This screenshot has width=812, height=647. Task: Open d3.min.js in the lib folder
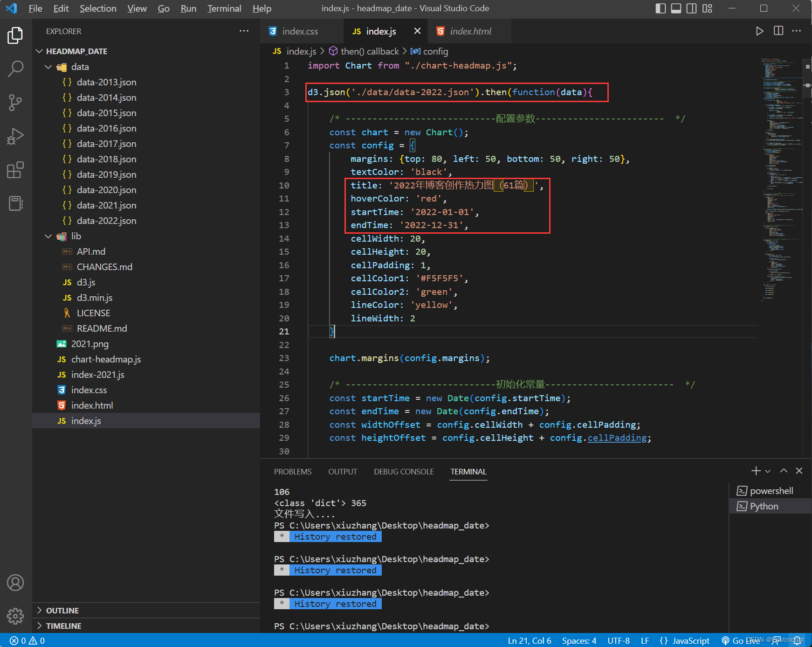(146, 298)
